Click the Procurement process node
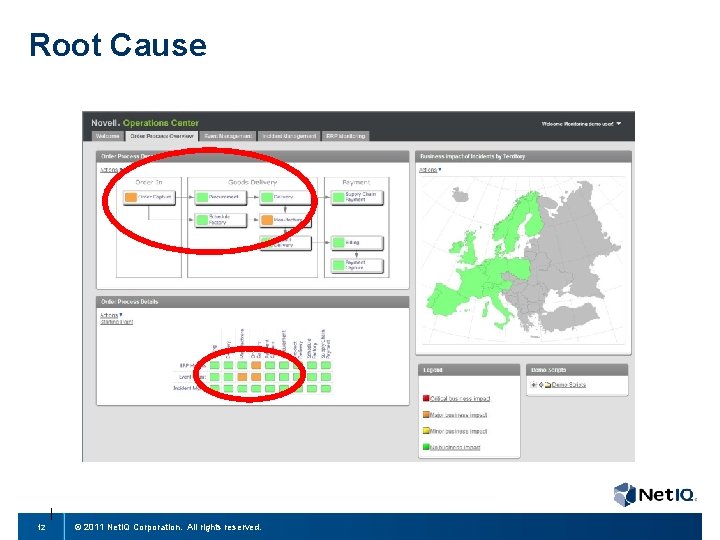The height and width of the screenshot is (540, 720). click(220, 197)
